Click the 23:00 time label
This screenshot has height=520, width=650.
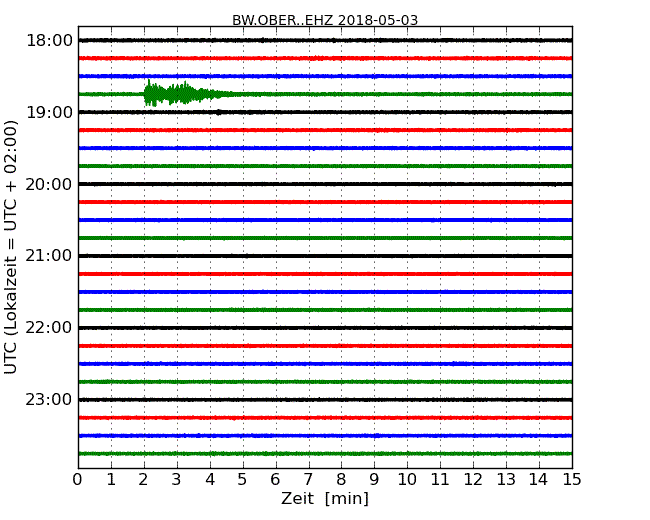coord(49,399)
